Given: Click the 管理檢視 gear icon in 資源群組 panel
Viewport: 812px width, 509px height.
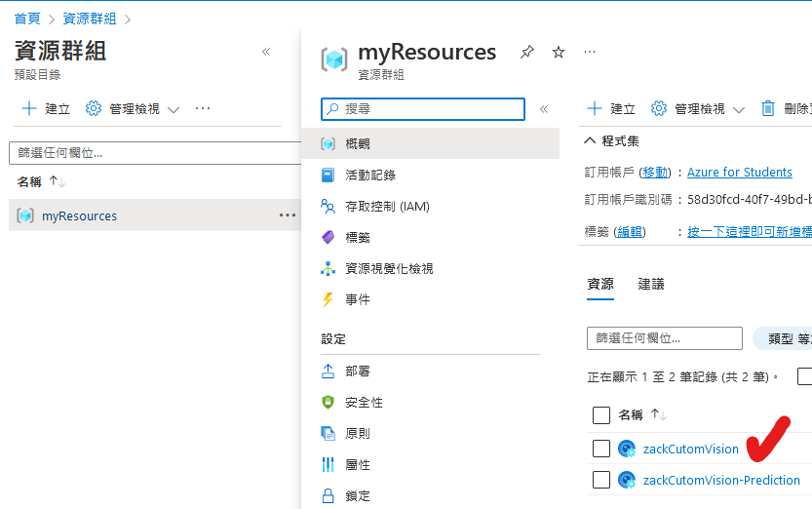Looking at the screenshot, I should [94, 108].
